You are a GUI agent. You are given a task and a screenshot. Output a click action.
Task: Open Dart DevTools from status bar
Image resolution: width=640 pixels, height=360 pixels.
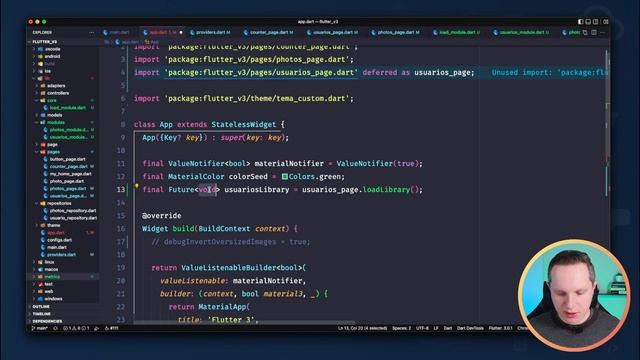click(470, 328)
